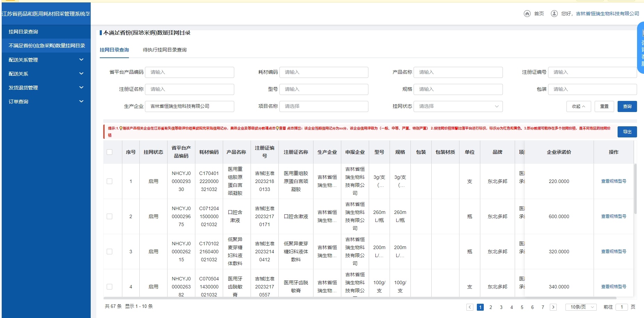644x318 pixels.
Task: Click current page 1 button
Action: tap(480, 307)
